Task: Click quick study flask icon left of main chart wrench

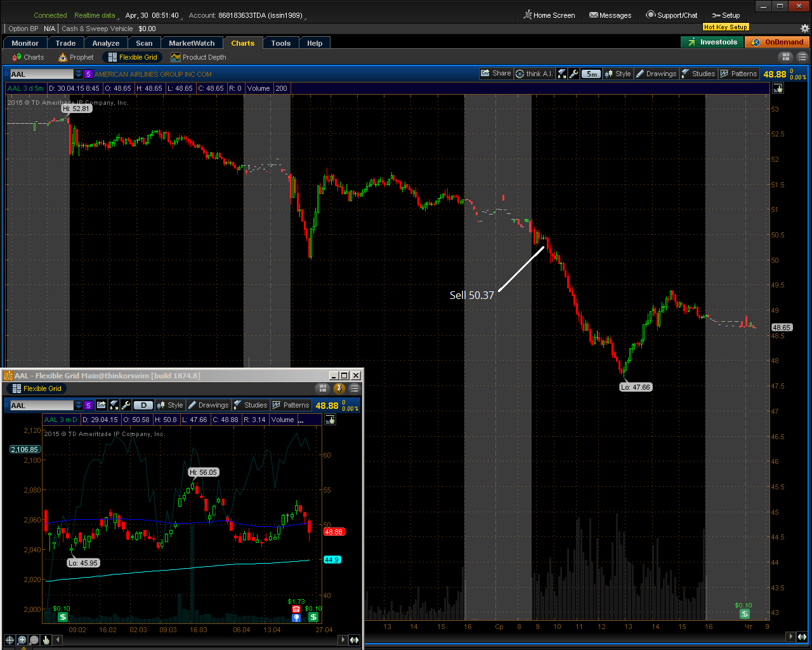Action: tap(562, 74)
